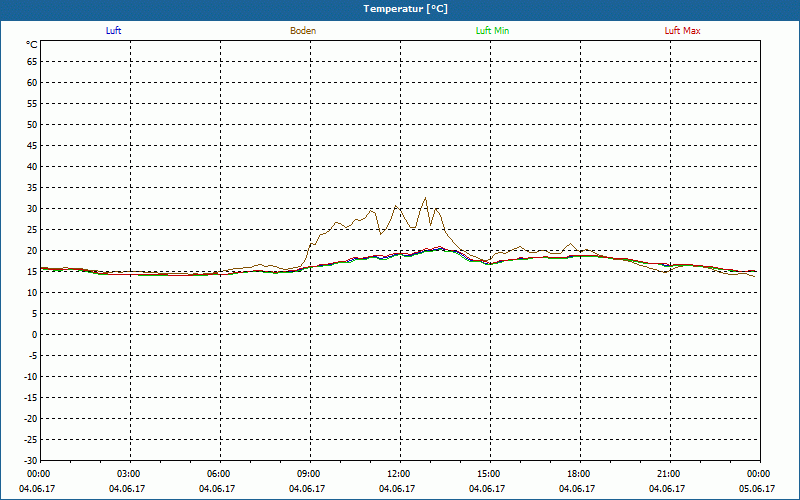This screenshot has width=800, height=500.
Task: Click the Boden legend label
Action: point(303,31)
